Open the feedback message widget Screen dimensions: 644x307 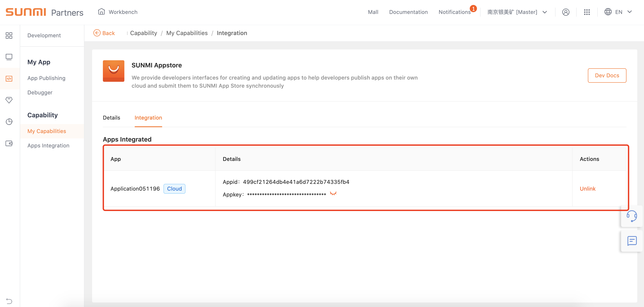click(x=631, y=241)
